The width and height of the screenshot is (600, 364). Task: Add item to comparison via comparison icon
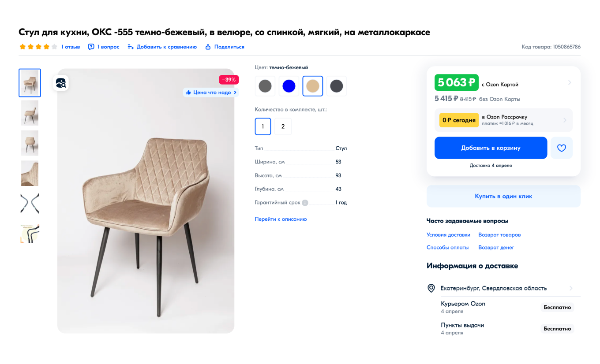pos(130,46)
